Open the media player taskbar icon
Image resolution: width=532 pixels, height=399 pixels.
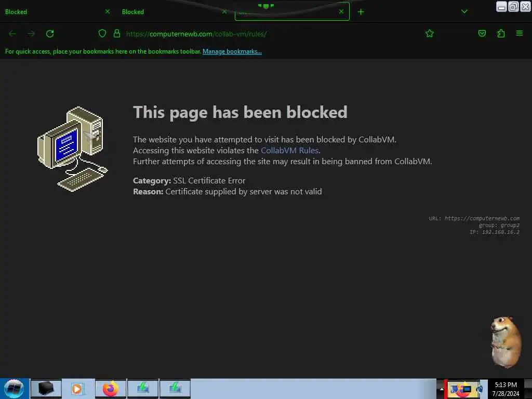(x=78, y=389)
